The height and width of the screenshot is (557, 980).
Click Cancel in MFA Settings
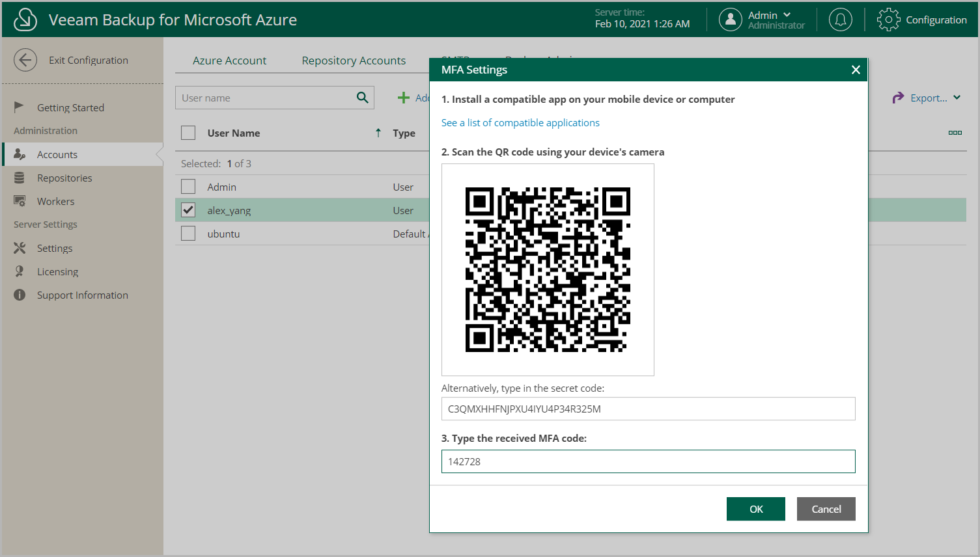[826, 509]
